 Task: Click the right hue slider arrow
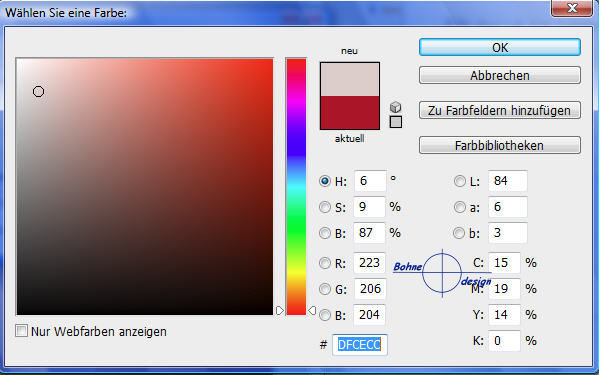pos(312,310)
